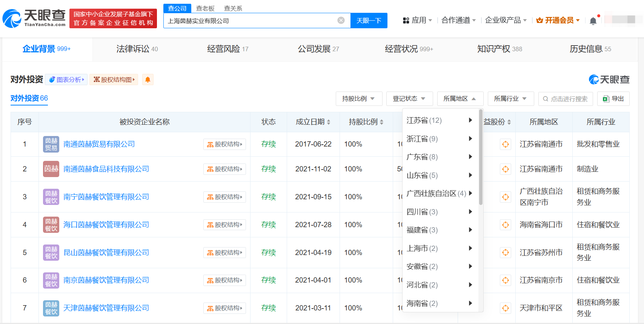Open 南京茵赫餐饮管理有限公司 company link
The image size is (644, 324).
click(x=106, y=280)
